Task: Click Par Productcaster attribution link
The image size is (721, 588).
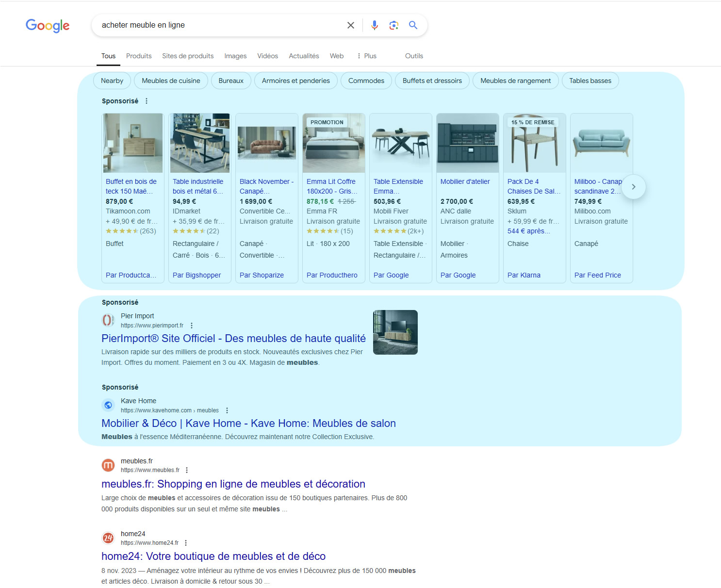Action: click(131, 275)
